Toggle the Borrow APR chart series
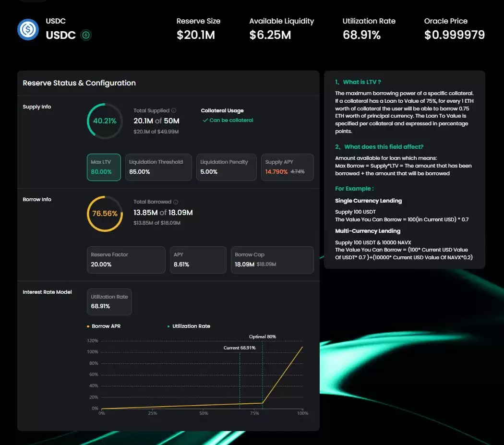 point(106,326)
